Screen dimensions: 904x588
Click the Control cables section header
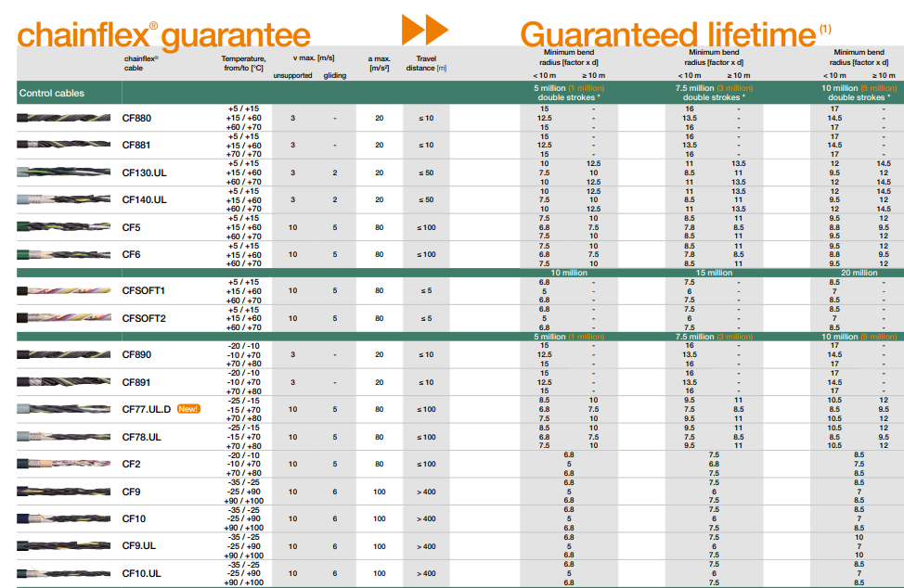(52, 94)
